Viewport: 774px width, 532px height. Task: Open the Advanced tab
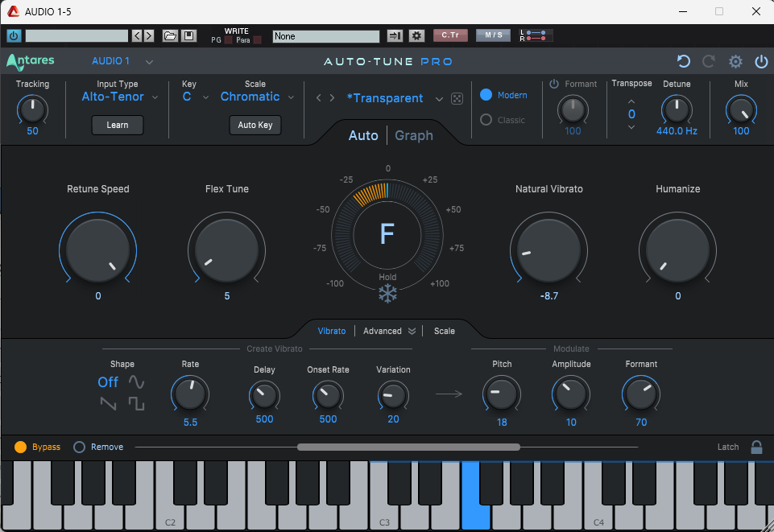382,331
